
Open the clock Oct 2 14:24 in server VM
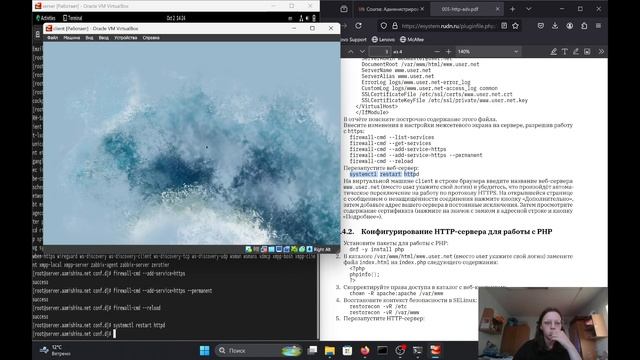click(x=176, y=18)
